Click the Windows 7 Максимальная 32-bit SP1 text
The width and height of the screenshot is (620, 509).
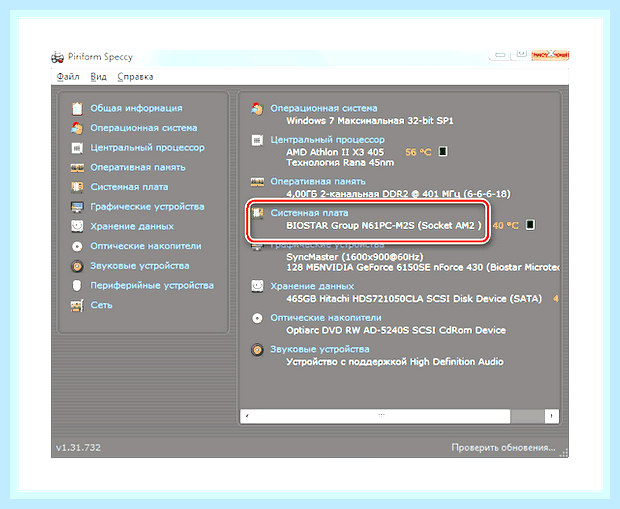click(x=370, y=121)
